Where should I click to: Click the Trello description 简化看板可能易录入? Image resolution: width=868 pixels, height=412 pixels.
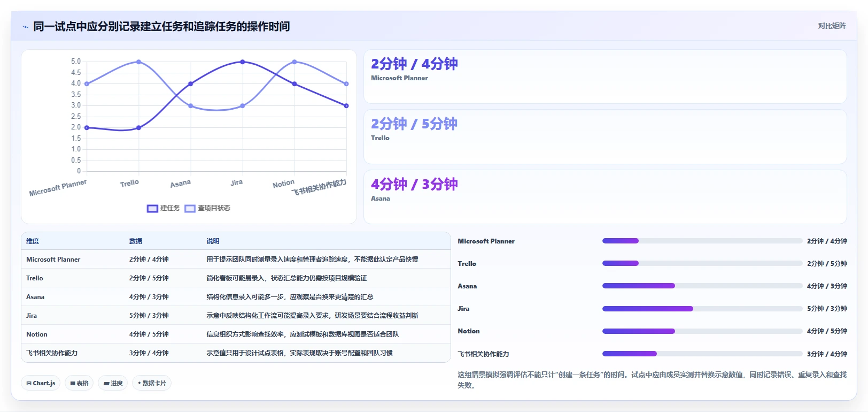tap(286, 278)
